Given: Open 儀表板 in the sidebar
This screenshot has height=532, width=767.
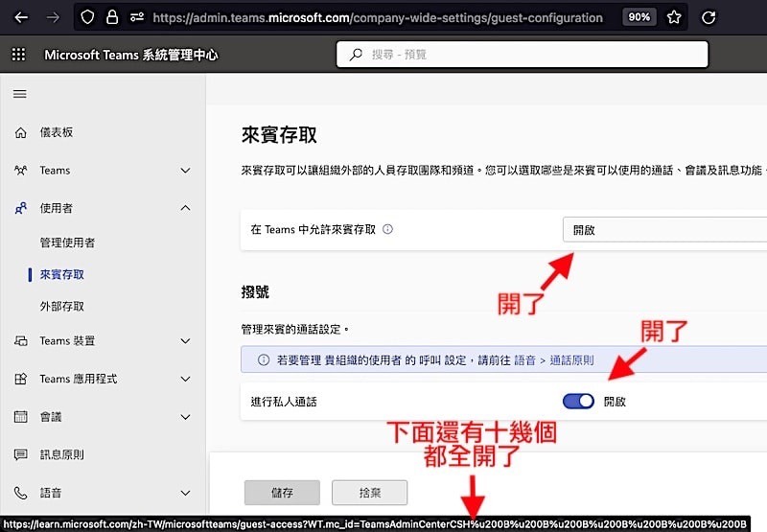Looking at the screenshot, I should (x=57, y=132).
